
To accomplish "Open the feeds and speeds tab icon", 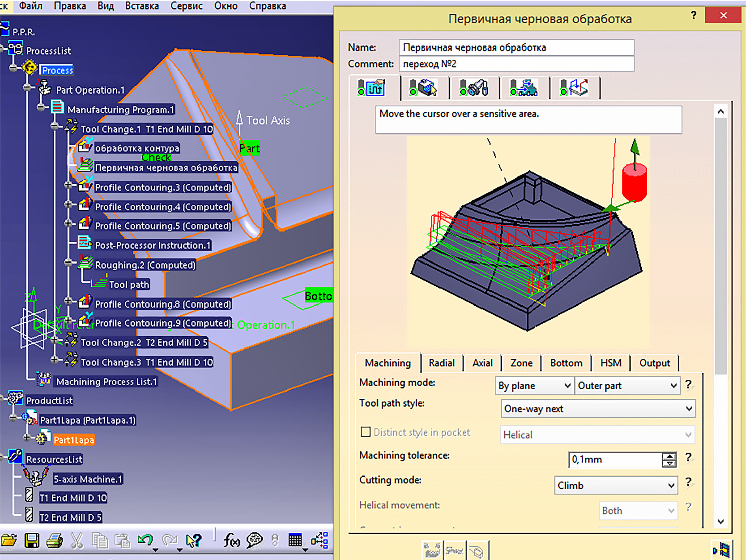I will point(524,88).
